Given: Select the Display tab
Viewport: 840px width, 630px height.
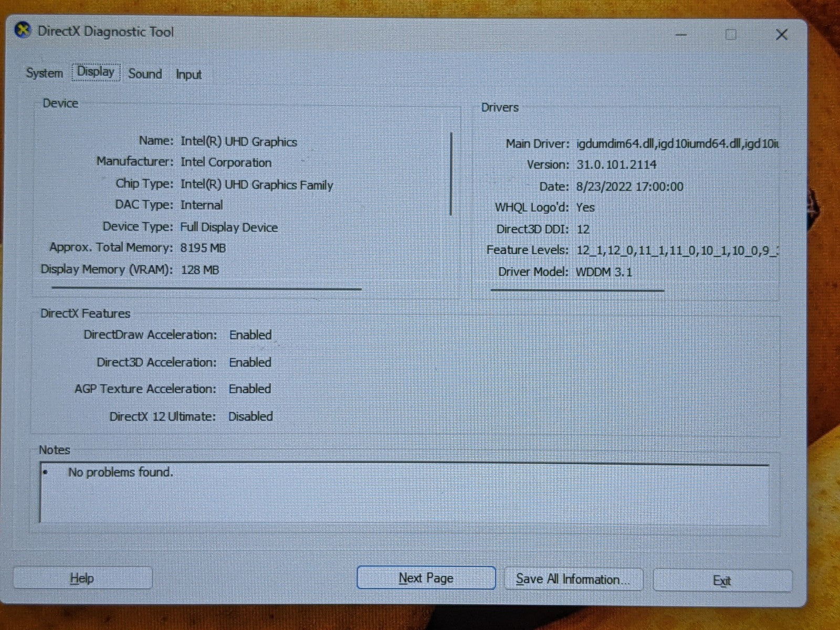Looking at the screenshot, I should [x=96, y=72].
